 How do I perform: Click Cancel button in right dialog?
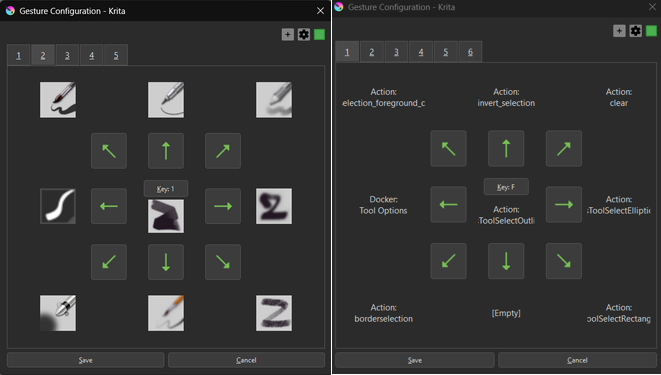tap(577, 360)
